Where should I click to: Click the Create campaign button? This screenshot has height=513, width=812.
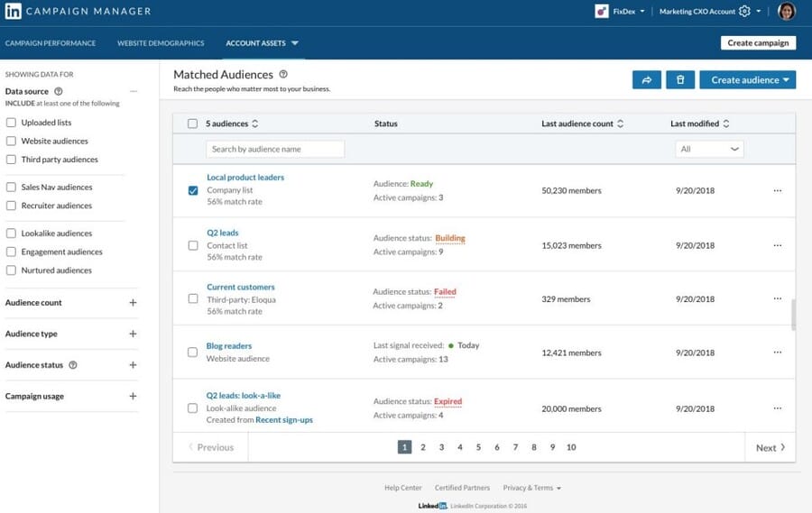tap(758, 42)
